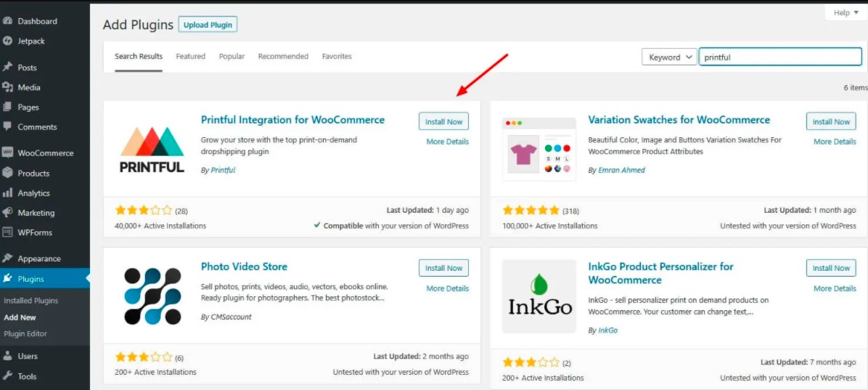Click the Products box icon
This screenshot has height=390, width=868.
[7, 173]
